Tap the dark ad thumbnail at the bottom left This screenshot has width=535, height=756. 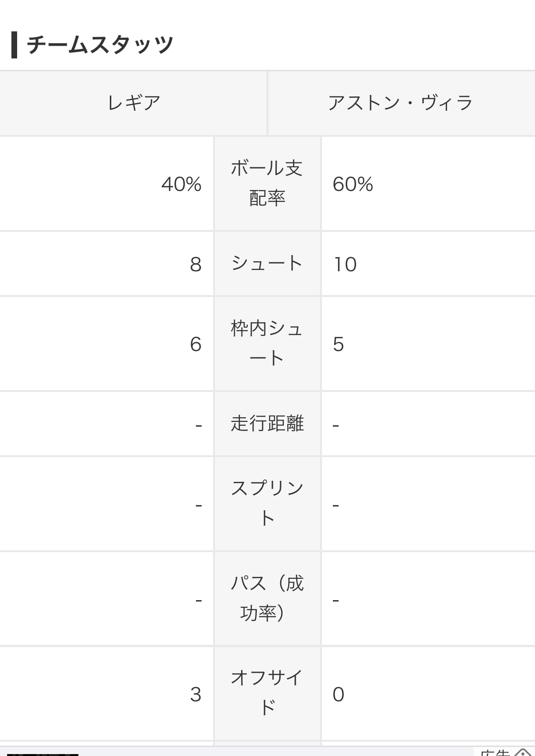point(43,755)
